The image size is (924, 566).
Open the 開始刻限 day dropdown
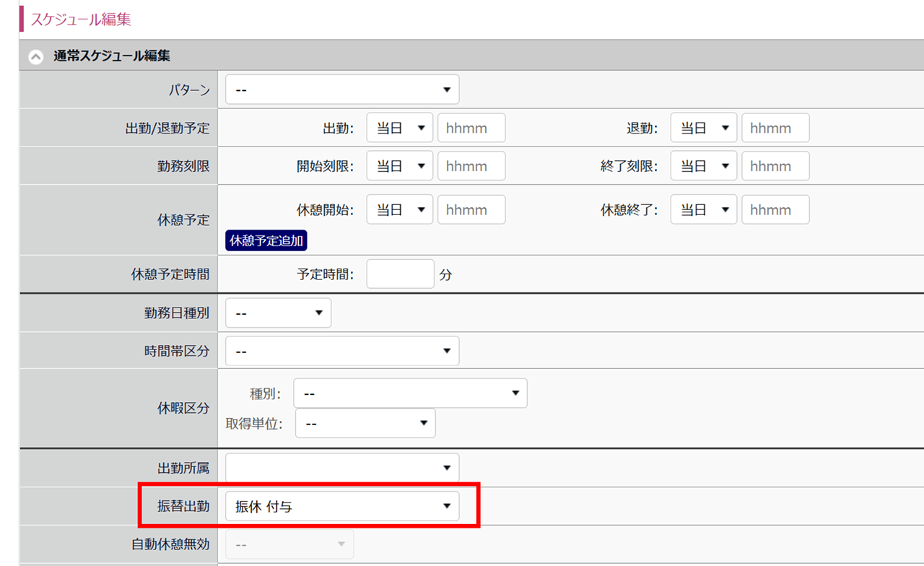point(400,166)
